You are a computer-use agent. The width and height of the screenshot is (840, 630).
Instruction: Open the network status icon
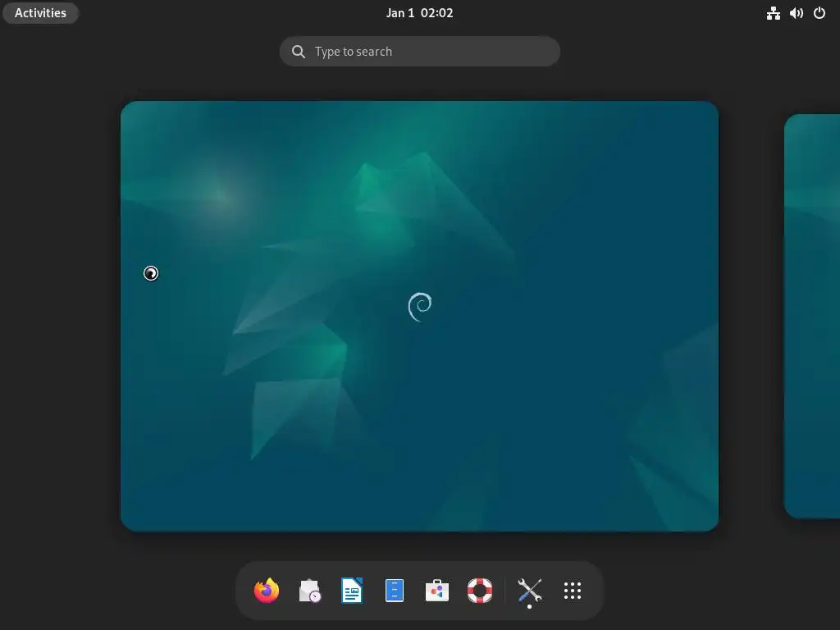(773, 13)
